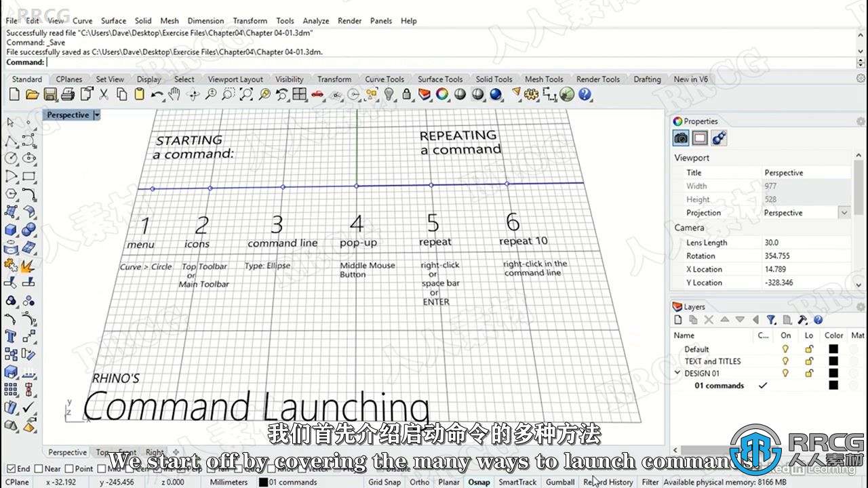Click the Explode icon in sidebar

pos(28,265)
